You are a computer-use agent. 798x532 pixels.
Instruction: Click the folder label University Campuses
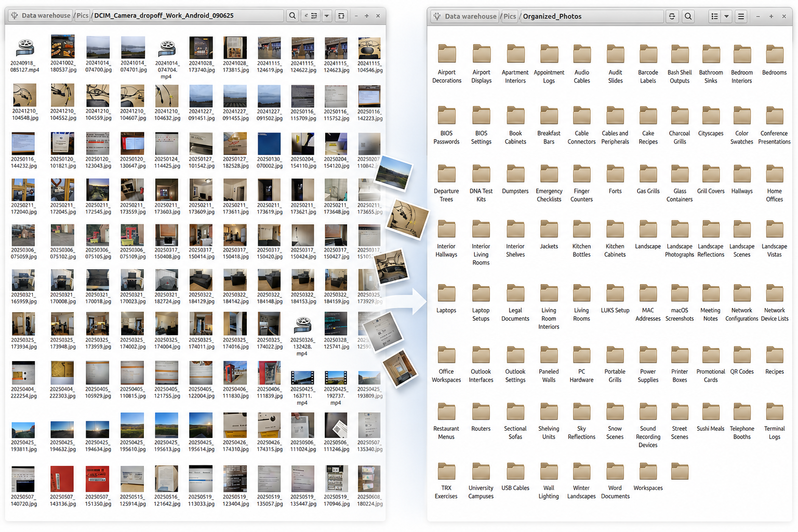click(481, 492)
